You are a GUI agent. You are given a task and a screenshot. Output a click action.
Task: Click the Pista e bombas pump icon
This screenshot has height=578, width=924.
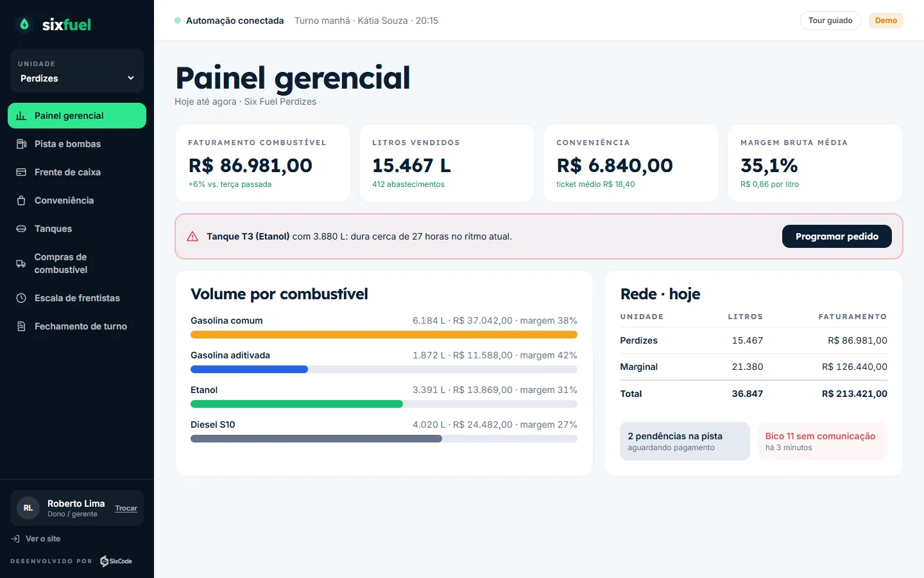pyautogui.click(x=21, y=144)
